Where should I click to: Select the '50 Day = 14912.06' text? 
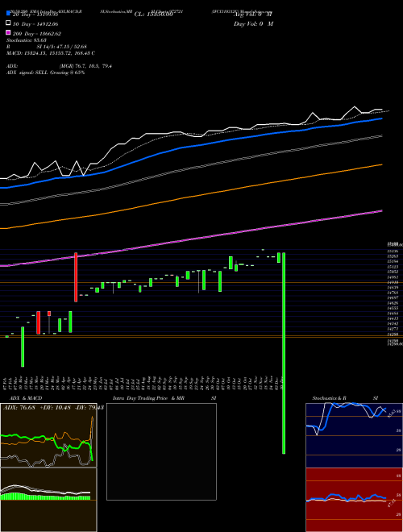(x=36, y=24)
